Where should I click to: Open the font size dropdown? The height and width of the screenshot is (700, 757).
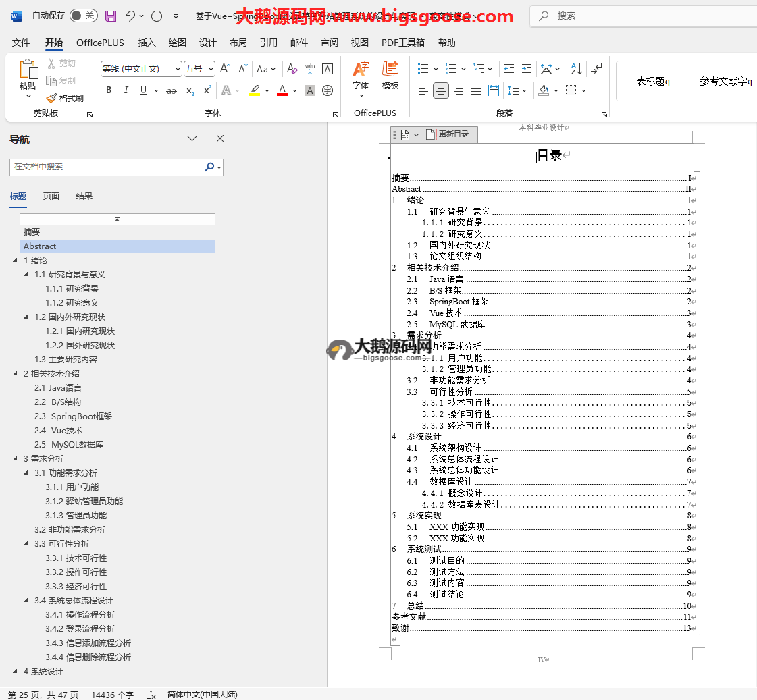pos(211,69)
